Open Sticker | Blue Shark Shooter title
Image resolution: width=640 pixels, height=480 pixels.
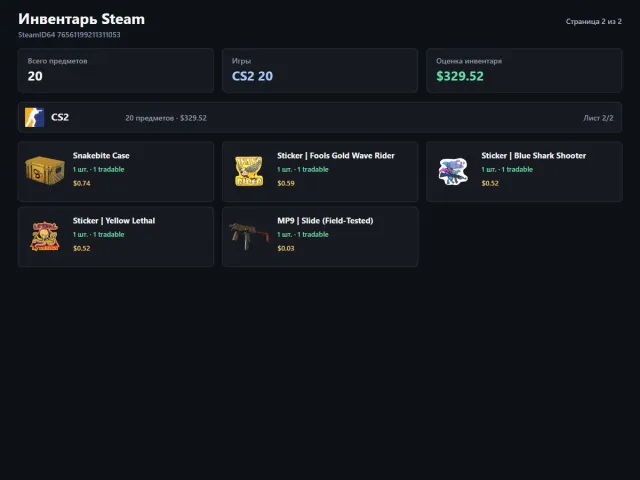[x=533, y=156]
